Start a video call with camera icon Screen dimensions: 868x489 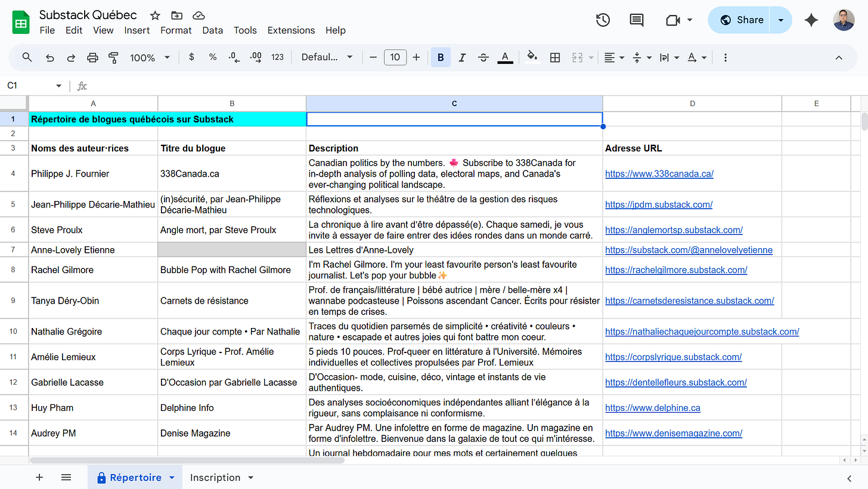[673, 20]
